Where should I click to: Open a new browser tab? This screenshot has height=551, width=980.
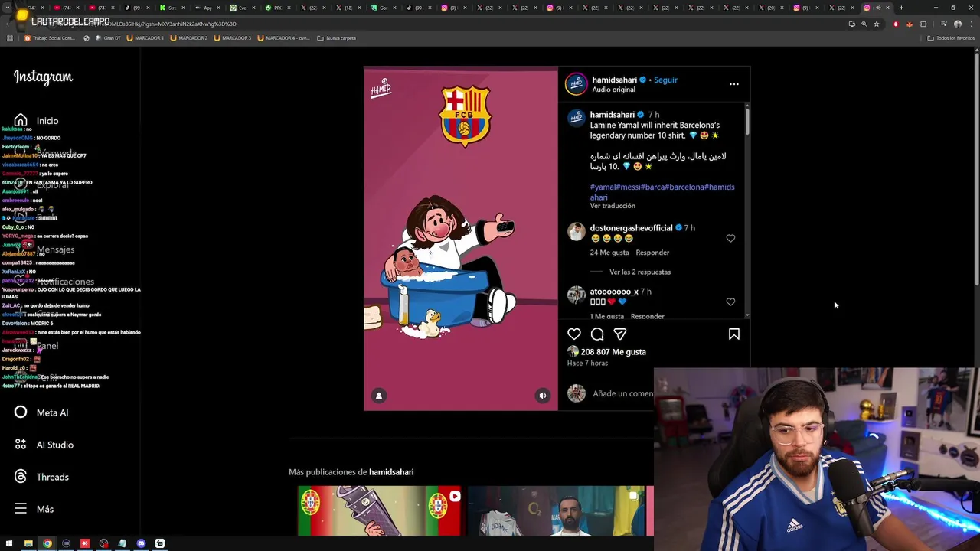901,8
